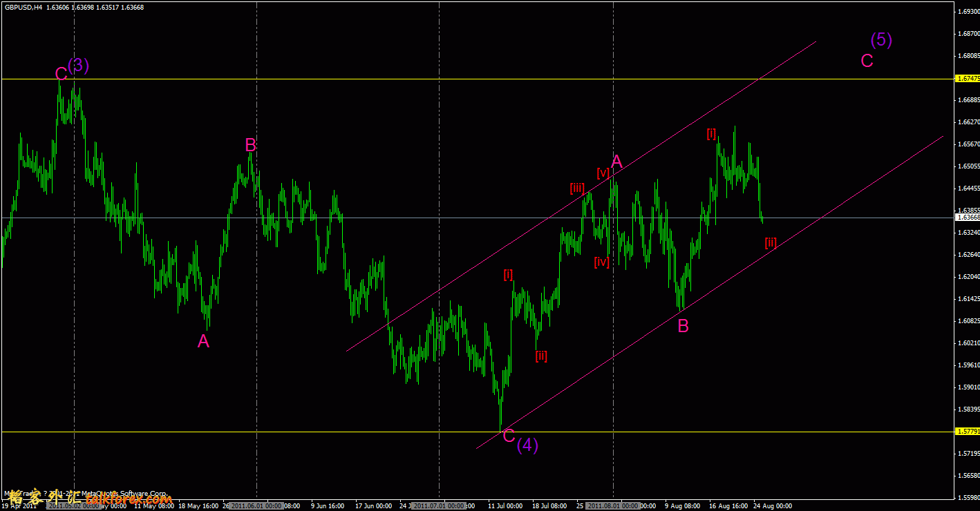Select the red [ii] label near the current price
Screen dimensions: 980x511
(771, 242)
